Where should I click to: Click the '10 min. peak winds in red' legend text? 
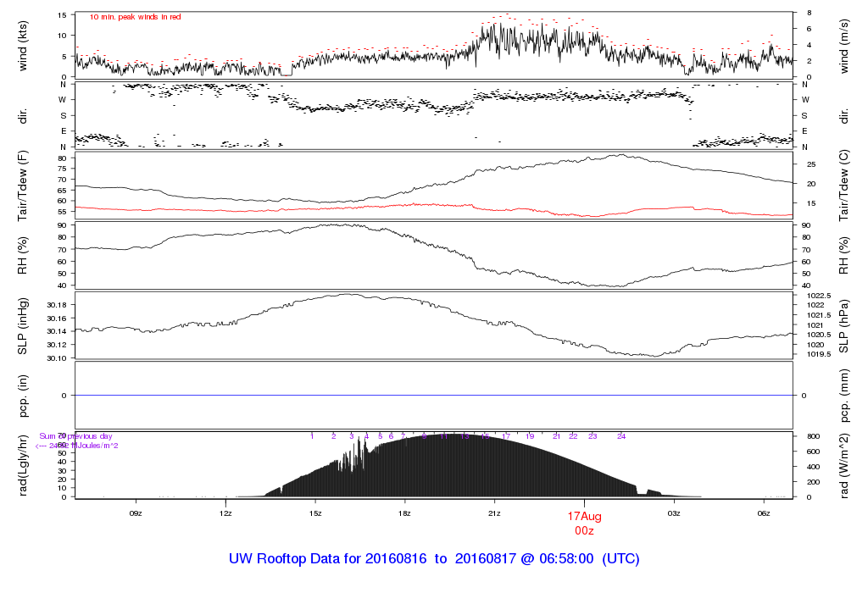(136, 17)
